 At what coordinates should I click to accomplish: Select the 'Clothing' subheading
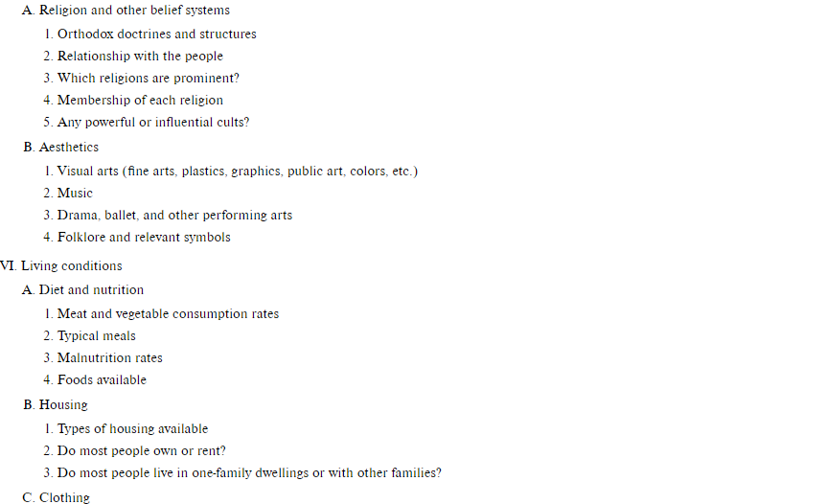64,497
